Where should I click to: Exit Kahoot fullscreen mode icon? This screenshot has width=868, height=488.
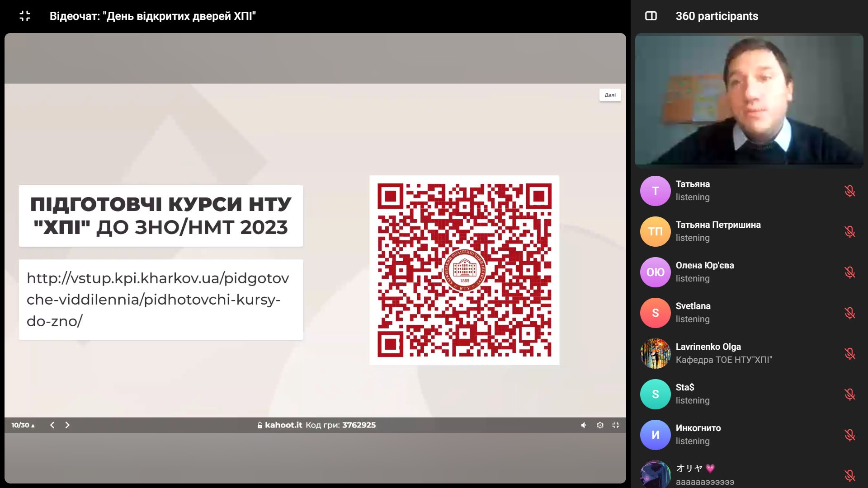616,425
